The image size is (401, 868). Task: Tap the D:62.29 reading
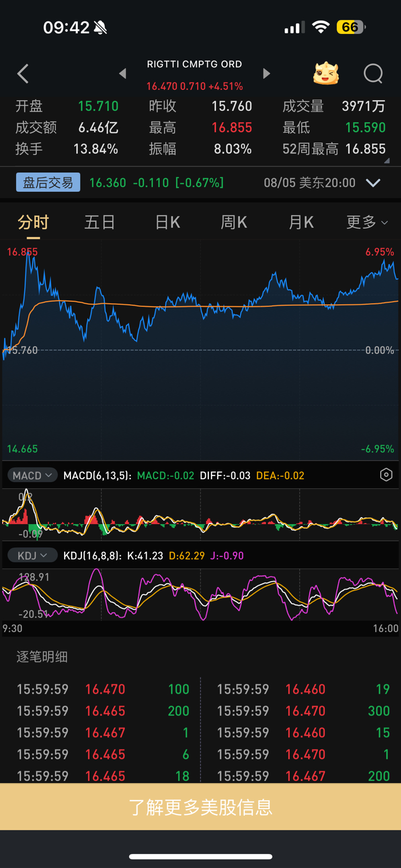[187, 556]
